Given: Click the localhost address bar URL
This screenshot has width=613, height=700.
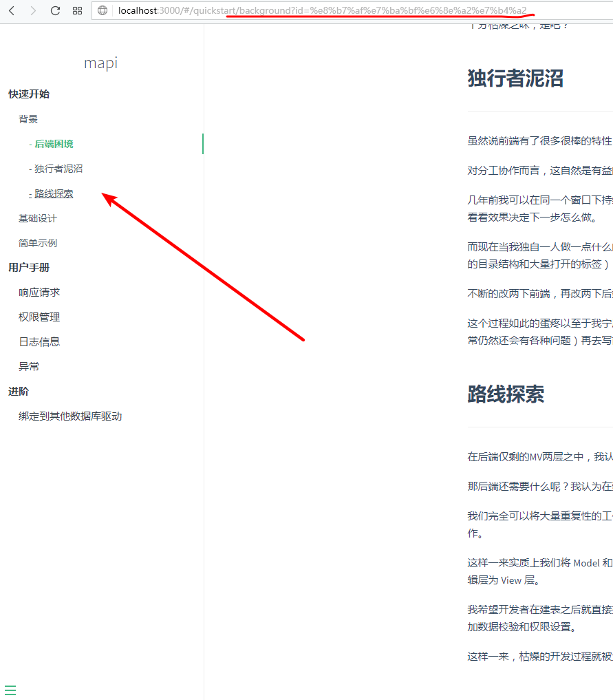Looking at the screenshot, I should point(322,10).
